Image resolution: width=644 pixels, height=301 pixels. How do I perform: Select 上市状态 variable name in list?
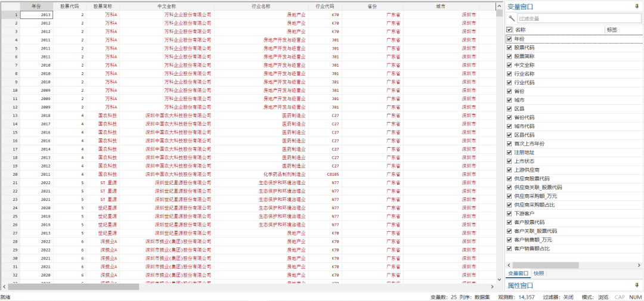(525, 161)
